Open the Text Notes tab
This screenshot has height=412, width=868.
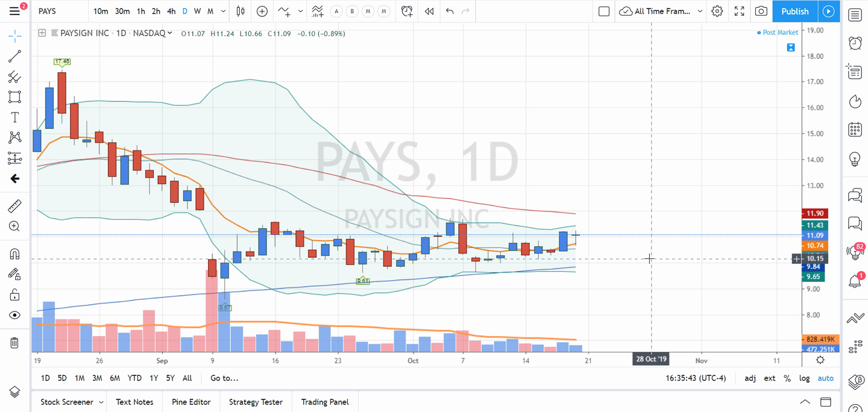134,402
